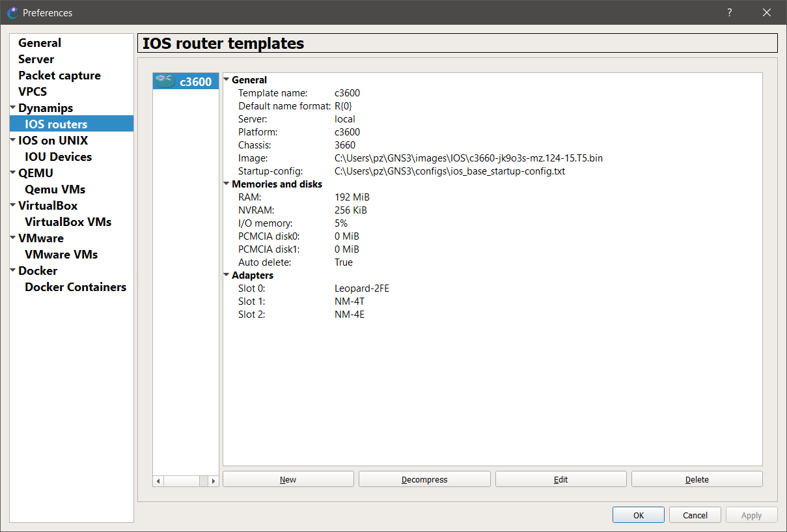Screen dimensions: 787x532
Task: Select the c3600 router icon in template list
Action: click(x=166, y=81)
